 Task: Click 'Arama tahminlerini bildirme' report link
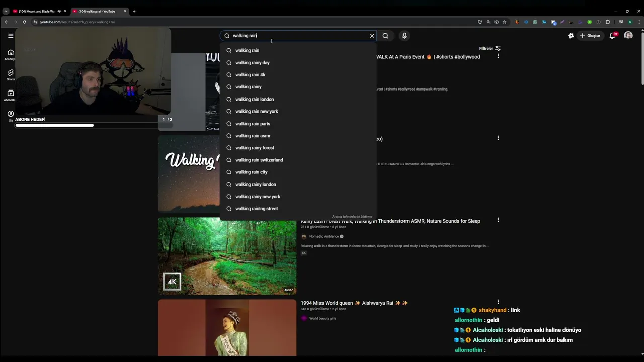point(352,217)
